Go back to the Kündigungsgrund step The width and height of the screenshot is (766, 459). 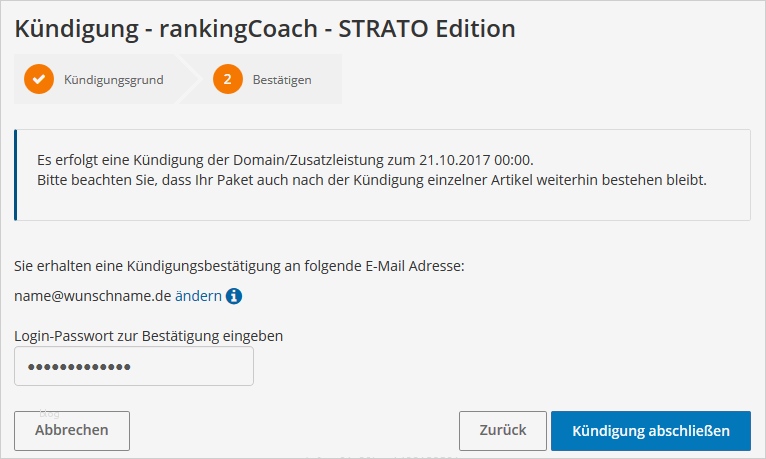coord(113,79)
